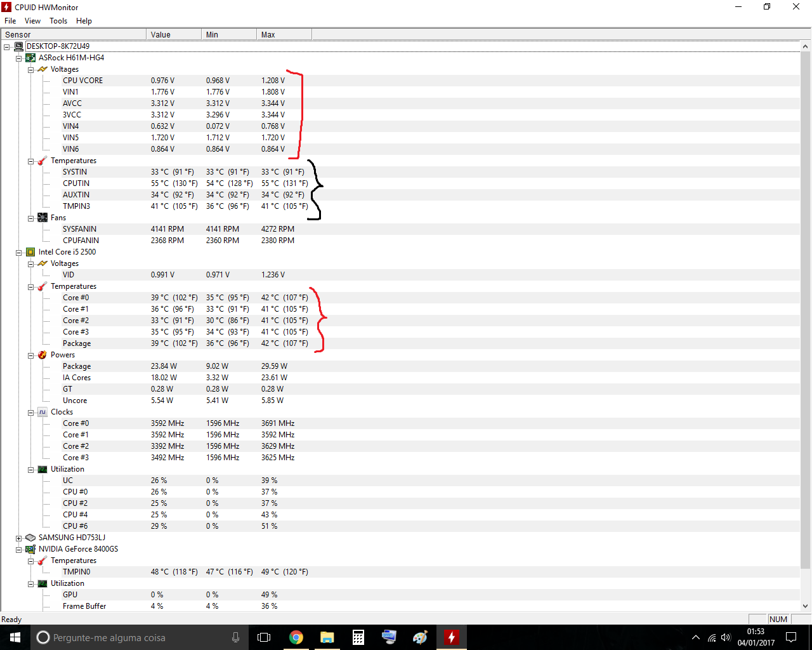
Task: Click the Intel Core i5 Voltages icon
Action: (43, 263)
